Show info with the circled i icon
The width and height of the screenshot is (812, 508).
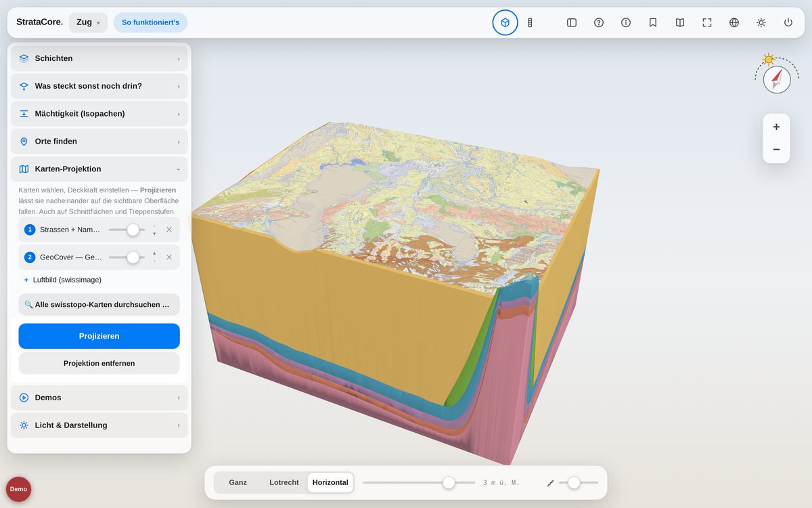coord(626,22)
